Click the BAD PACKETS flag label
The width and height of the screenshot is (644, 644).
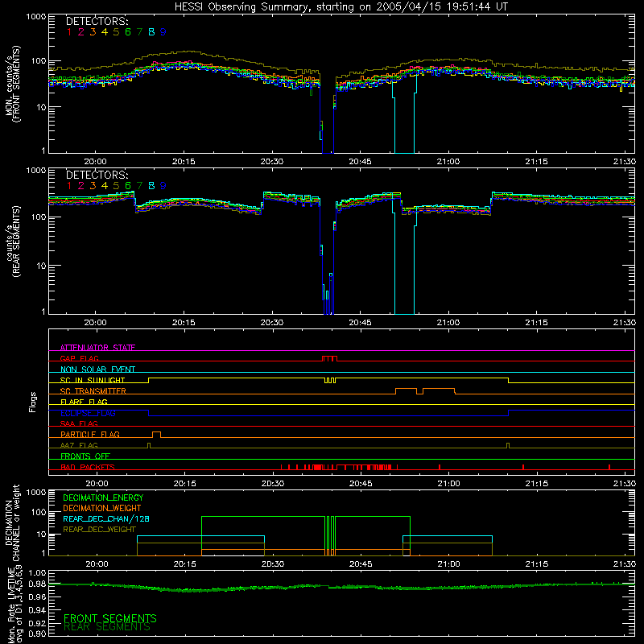click(x=88, y=467)
